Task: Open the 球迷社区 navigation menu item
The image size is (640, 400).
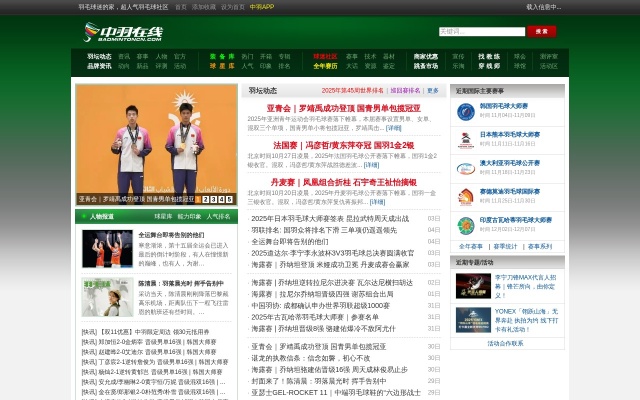Action: [325, 57]
